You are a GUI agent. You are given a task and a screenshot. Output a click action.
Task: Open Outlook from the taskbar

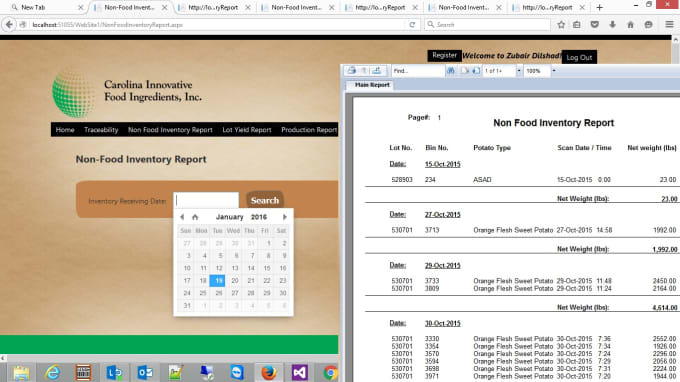pyautogui.click(x=145, y=372)
